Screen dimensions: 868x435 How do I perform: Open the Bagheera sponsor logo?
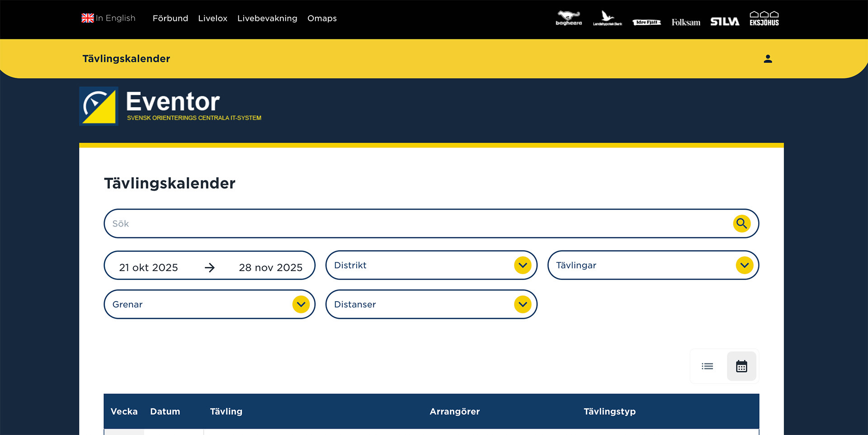(569, 19)
